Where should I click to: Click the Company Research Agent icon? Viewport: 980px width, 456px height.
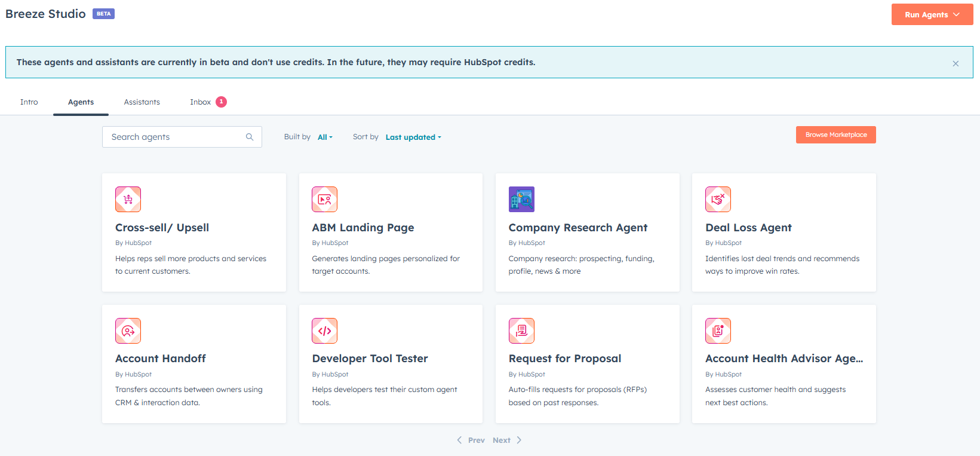[x=521, y=200]
